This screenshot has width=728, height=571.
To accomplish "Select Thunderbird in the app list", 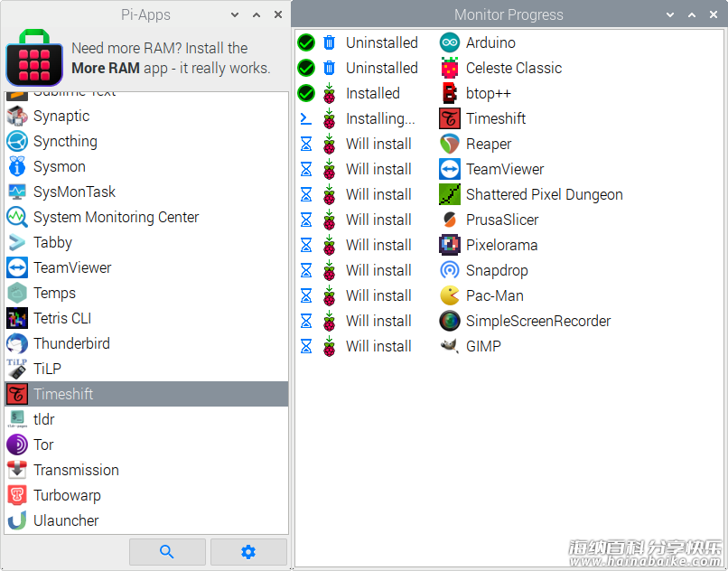I will click(146, 344).
